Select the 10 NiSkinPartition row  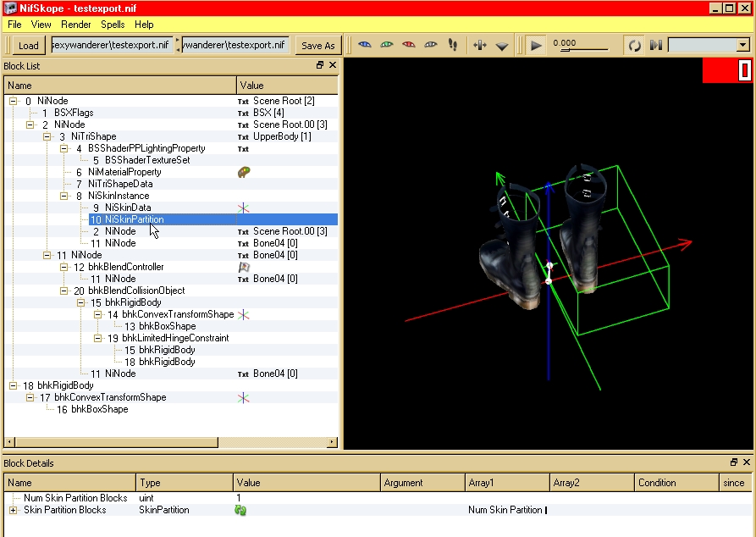tap(171, 219)
